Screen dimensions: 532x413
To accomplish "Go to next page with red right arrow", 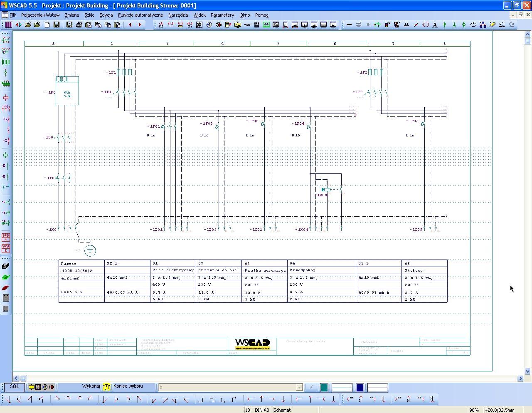I will click(x=140, y=25).
